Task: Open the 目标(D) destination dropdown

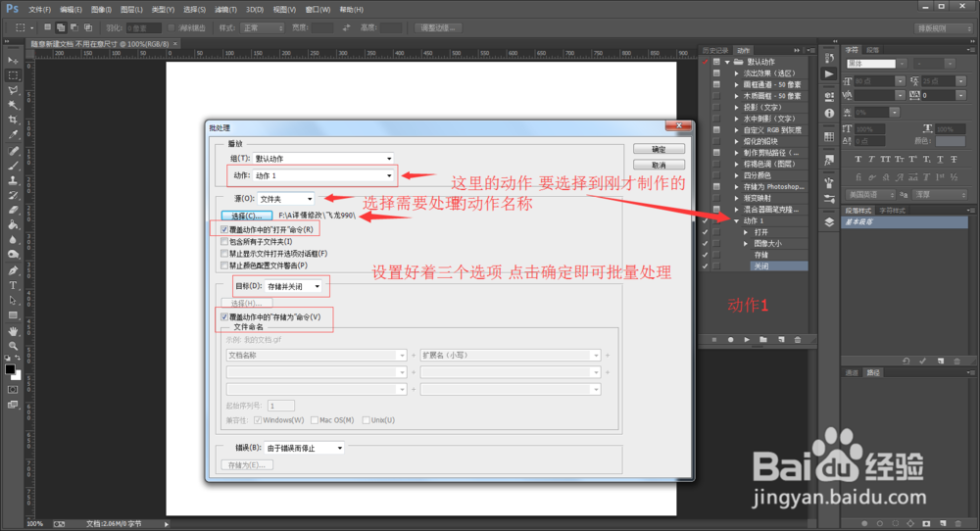Action: coord(293,286)
